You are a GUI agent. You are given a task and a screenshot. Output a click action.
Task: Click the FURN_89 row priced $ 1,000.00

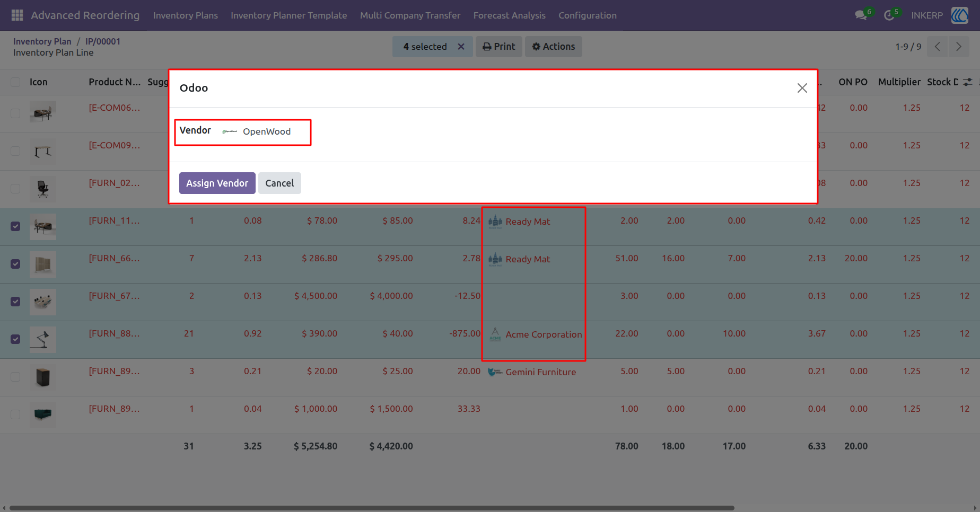pos(490,415)
